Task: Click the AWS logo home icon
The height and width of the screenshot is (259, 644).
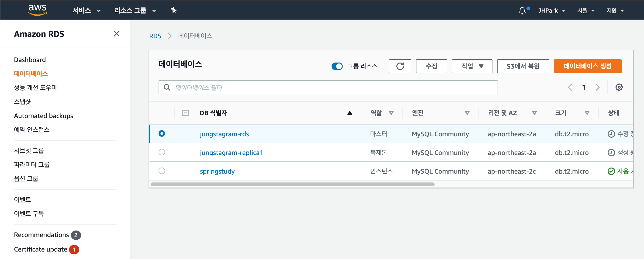Action: coord(38,10)
